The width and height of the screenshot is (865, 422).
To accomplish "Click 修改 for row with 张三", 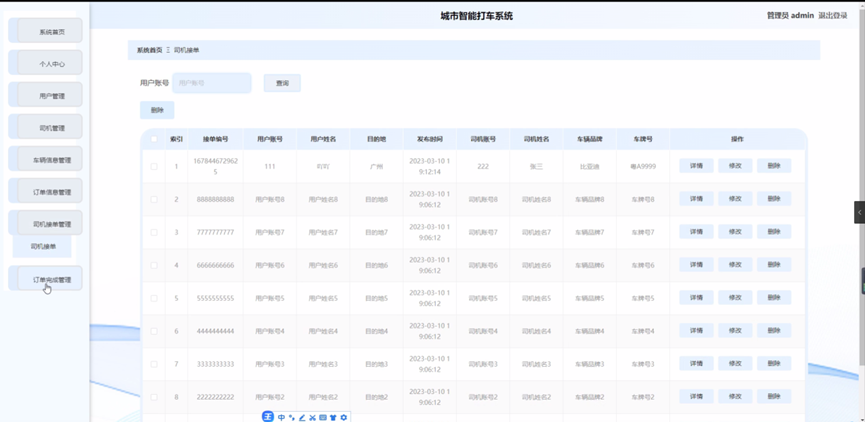I will (735, 166).
